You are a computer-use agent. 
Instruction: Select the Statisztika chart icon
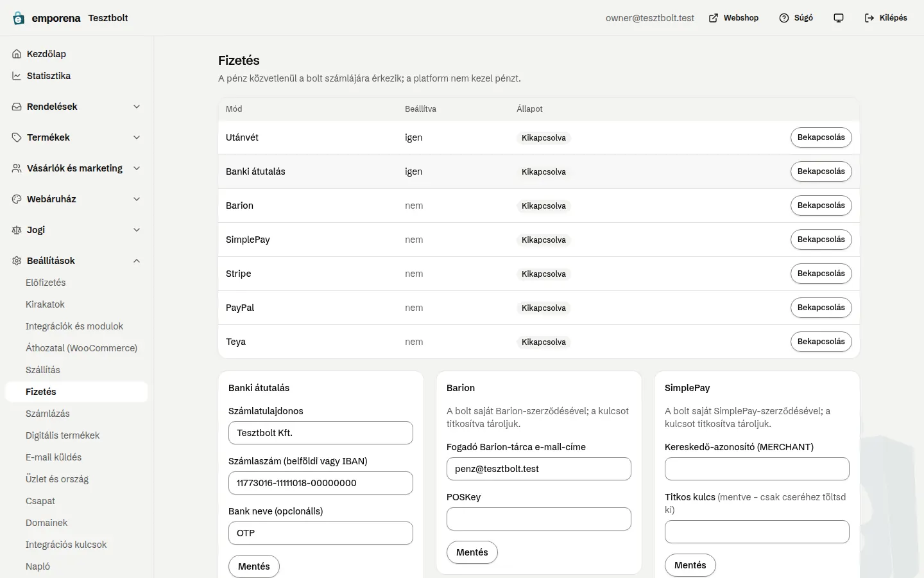[17, 76]
